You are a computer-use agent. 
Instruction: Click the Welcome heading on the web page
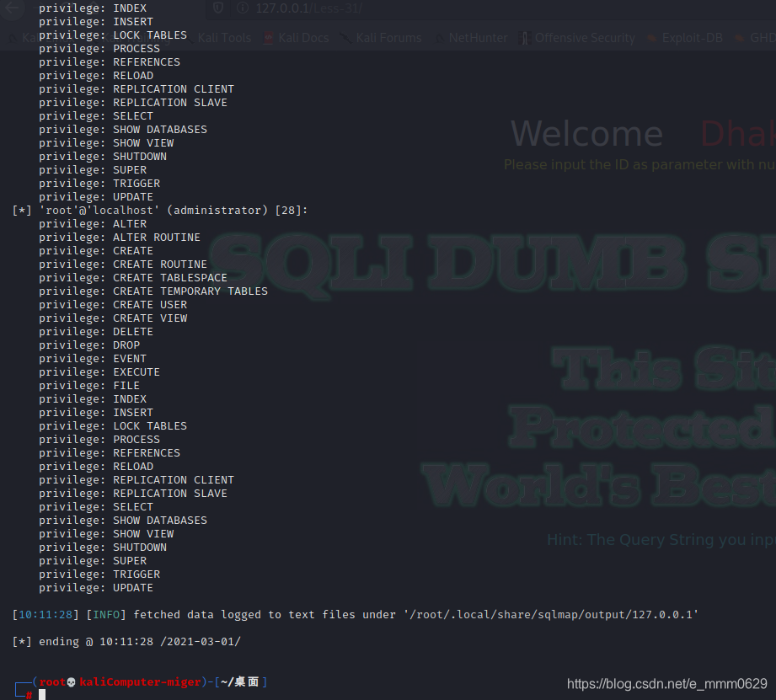click(x=586, y=134)
